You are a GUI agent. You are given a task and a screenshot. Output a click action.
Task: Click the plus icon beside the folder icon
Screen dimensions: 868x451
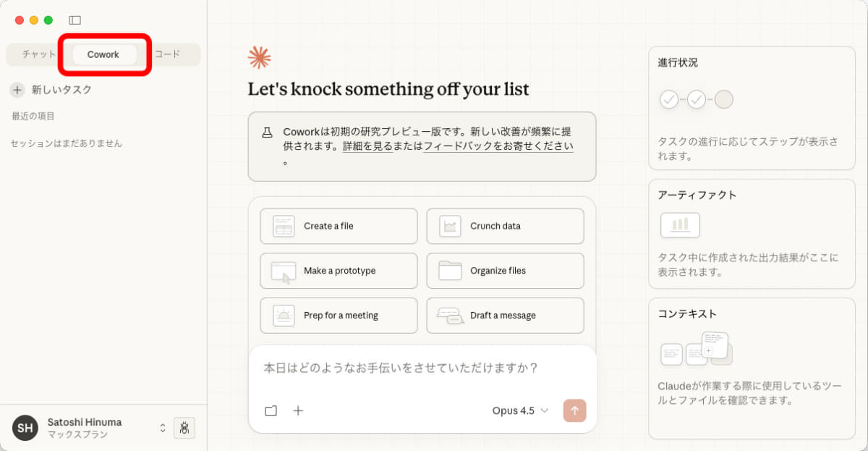298,410
